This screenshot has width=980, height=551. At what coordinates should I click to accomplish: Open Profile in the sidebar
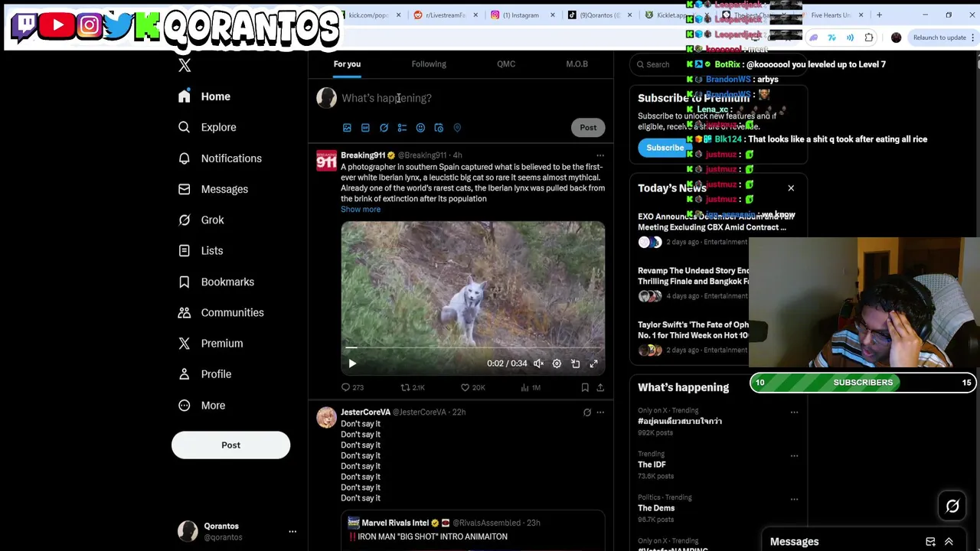204,374
